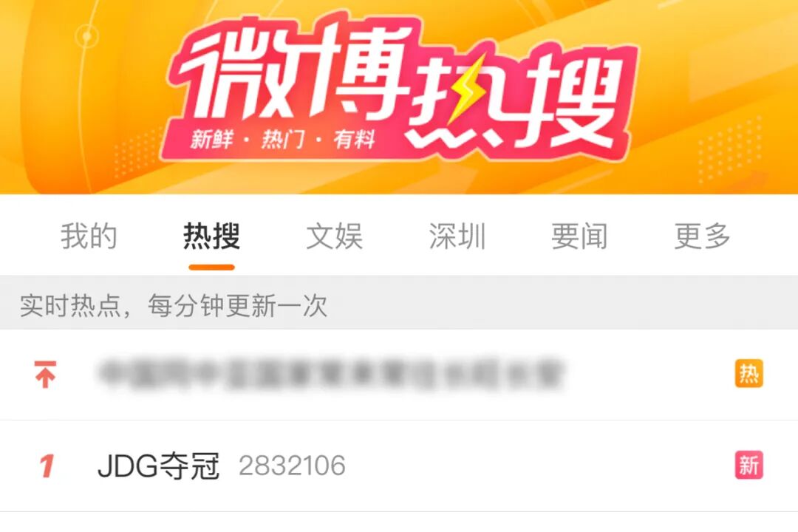
Task: Open the JDG夺冠 trending topic
Action: [x=158, y=465]
